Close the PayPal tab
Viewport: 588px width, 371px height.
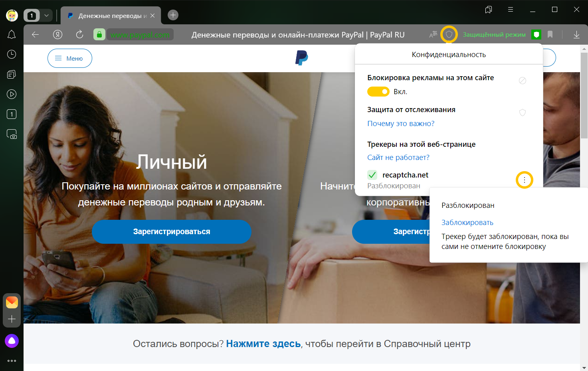coord(152,16)
